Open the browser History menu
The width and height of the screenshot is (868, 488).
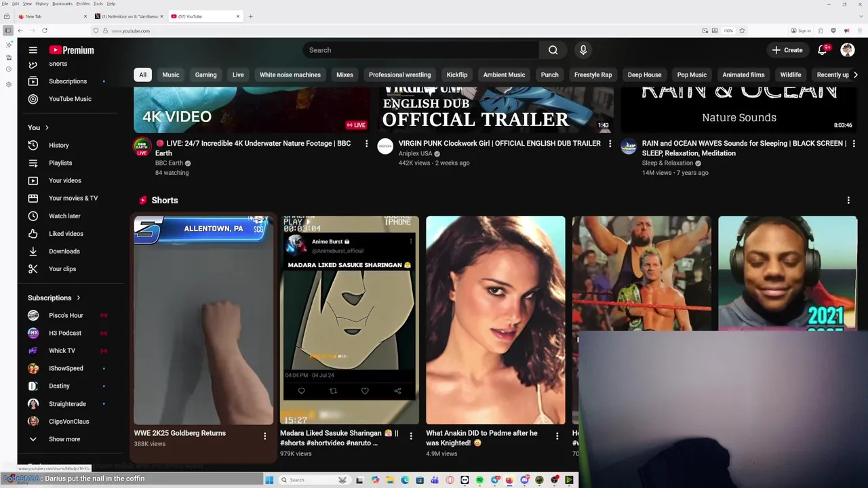coord(41,4)
